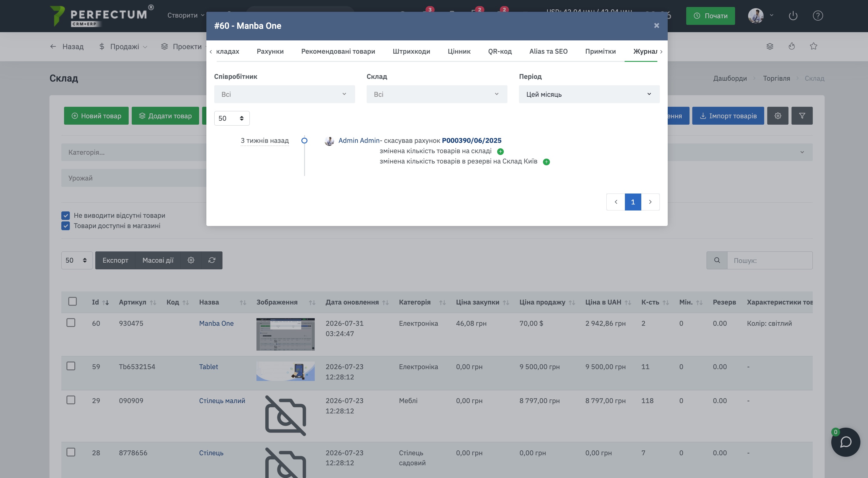Switch to Рекомендовані товари tab
Image resolution: width=868 pixels, height=478 pixels.
[x=338, y=51]
